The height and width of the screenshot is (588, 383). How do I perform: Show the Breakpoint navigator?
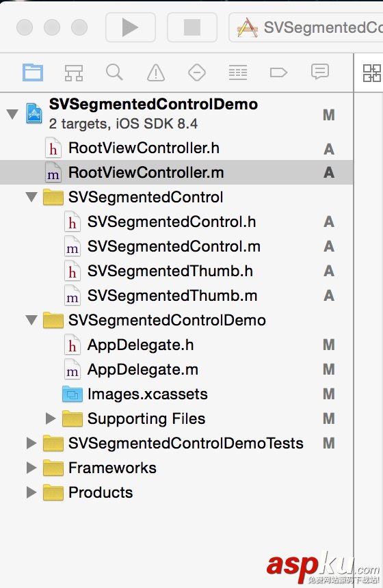pos(278,72)
